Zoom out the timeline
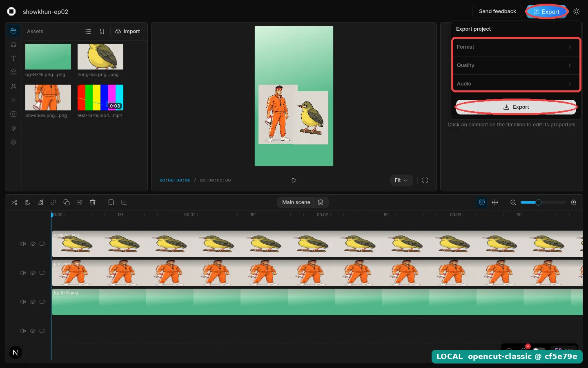 [513, 202]
